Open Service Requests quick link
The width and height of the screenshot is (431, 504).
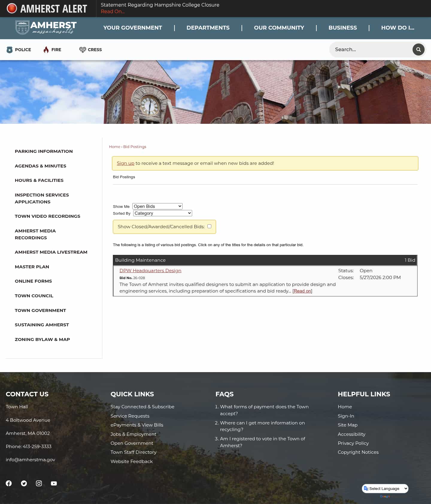(x=130, y=416)
